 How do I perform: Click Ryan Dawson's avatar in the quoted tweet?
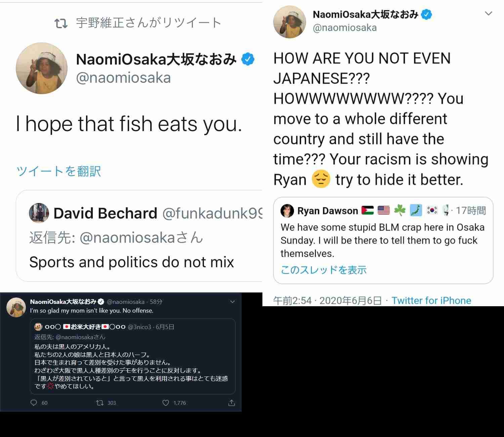tap(287, 211)
